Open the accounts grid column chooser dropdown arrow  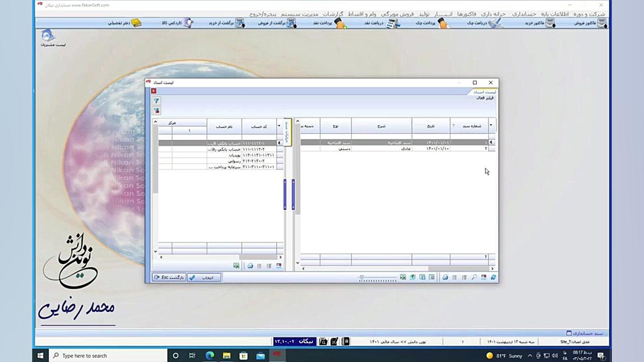coord(280,126)
